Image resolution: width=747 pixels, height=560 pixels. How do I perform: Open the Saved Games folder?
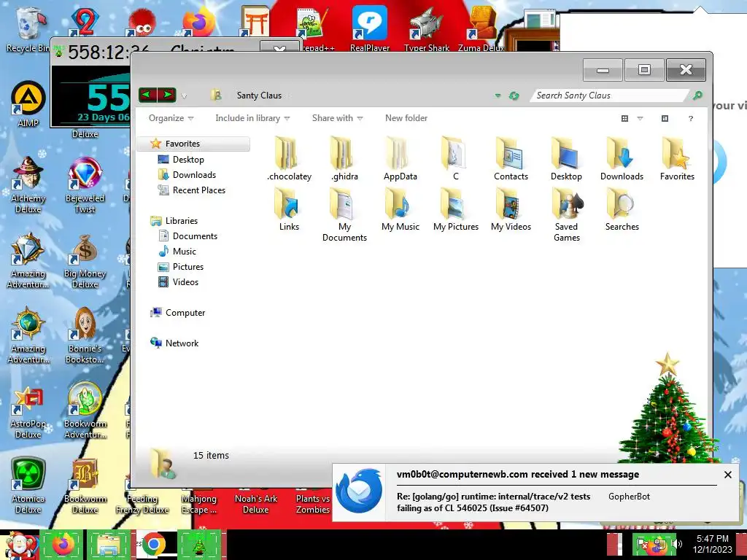click(566, 214)
